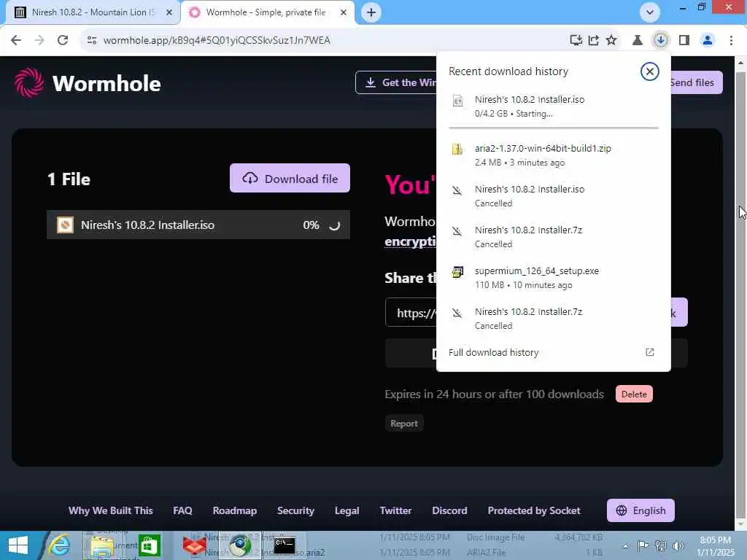Click the Send files button
The image size is (747, 560).
(x=696, y=82)
